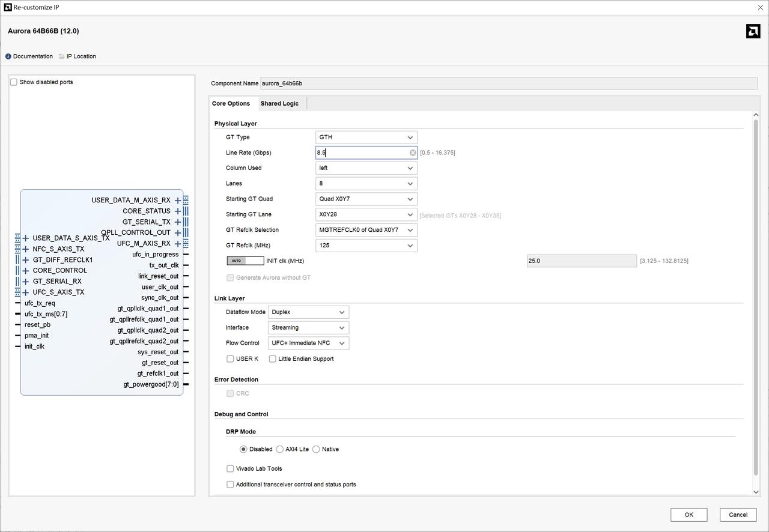
Task: Select DRP Mode Native radio button
Action: click(316, 449)
